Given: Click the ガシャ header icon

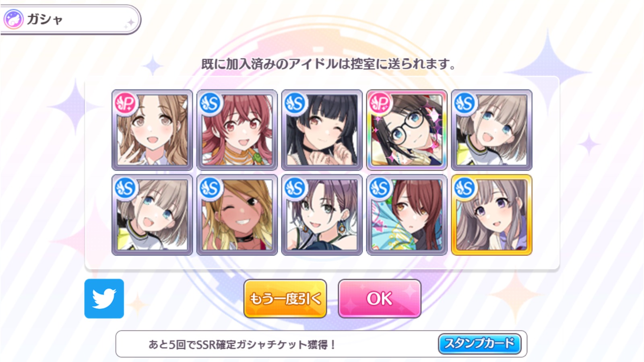Looking at the screenshot, I should (14, 19).
